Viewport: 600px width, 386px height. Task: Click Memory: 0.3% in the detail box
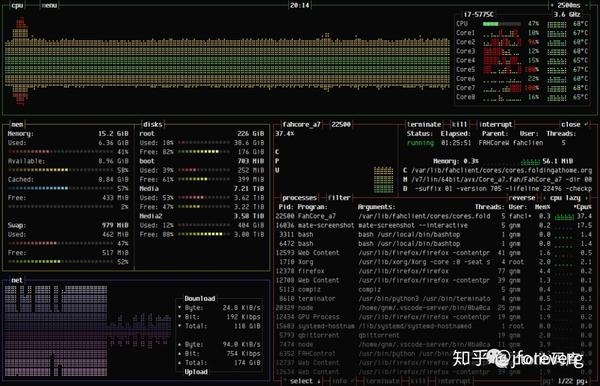tap(456, 161)
